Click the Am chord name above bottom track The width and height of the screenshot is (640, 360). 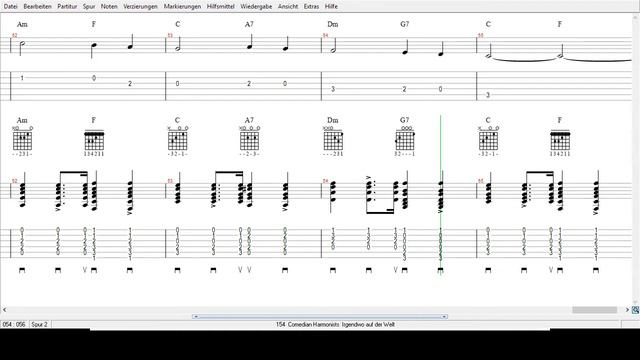22,120
